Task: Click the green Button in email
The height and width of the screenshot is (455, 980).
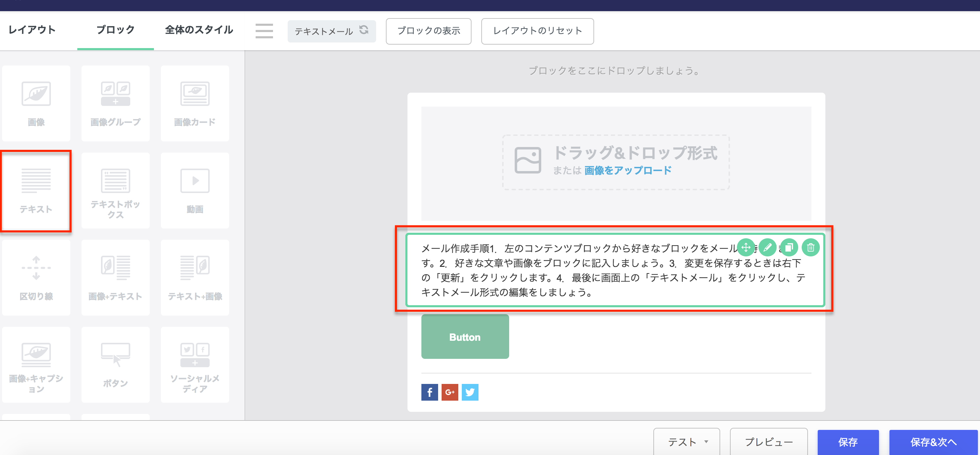Action: [x=465, y=337]
